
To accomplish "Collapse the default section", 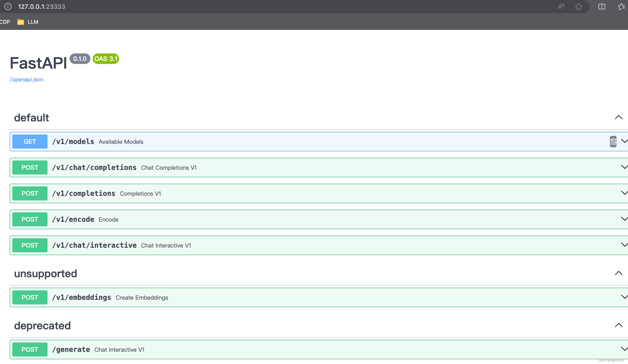I will [619, 117].
